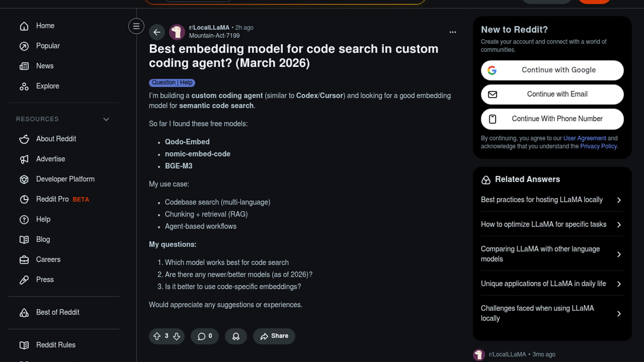The height and width of the screenshot is (362, 644).
Task: Continue With Phone Number sign-up
Action: click(x=552, y=119)
